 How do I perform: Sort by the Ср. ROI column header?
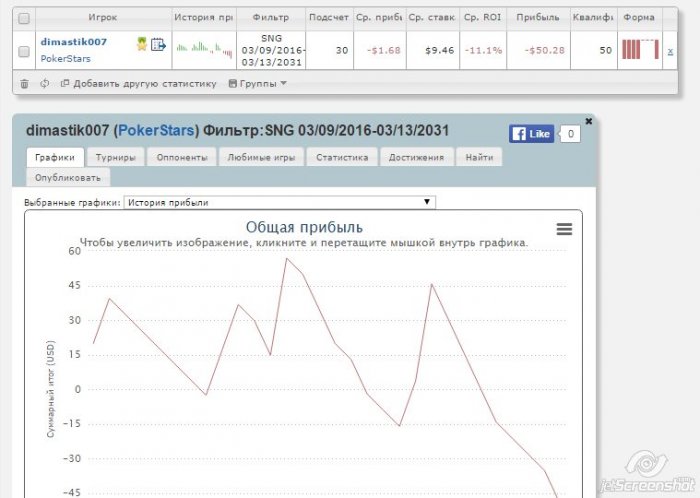(483, 18)
